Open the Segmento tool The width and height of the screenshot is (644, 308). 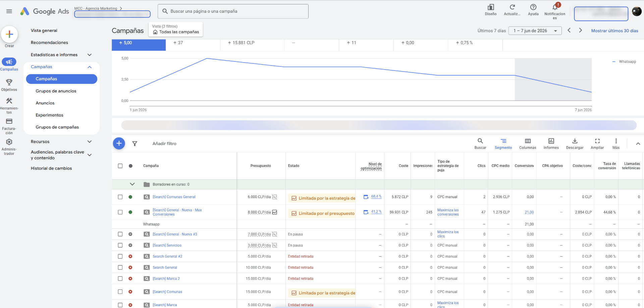(x=503, y=143)
